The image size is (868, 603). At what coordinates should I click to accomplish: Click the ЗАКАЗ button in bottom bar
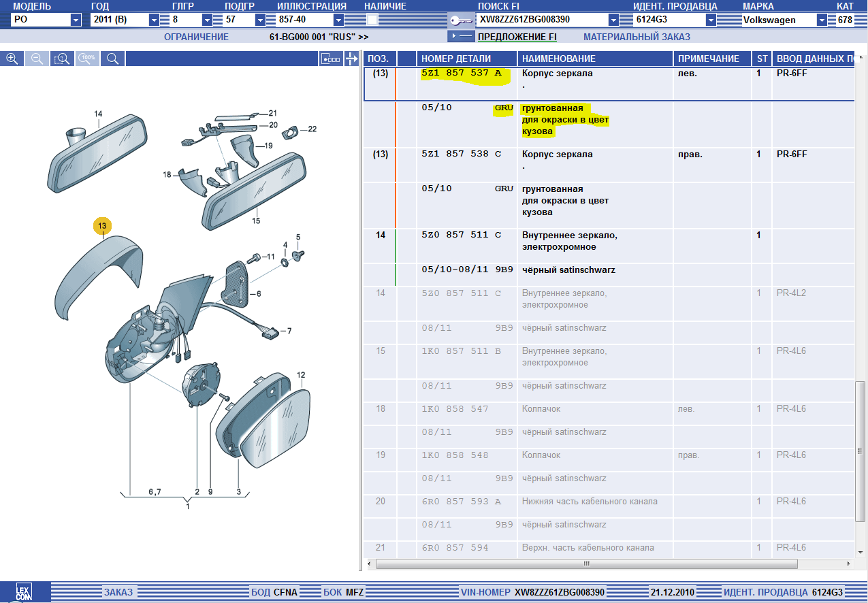tap(118, 592)
